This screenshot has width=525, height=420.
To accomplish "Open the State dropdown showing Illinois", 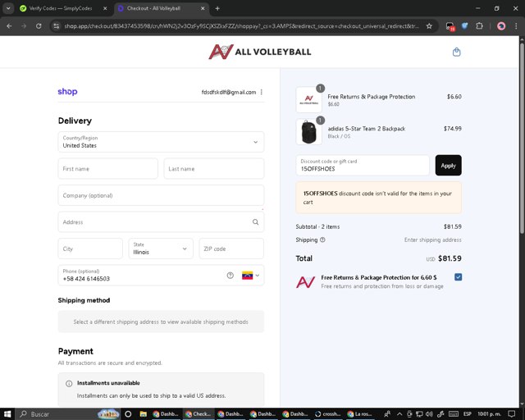I will click(161, 249).
